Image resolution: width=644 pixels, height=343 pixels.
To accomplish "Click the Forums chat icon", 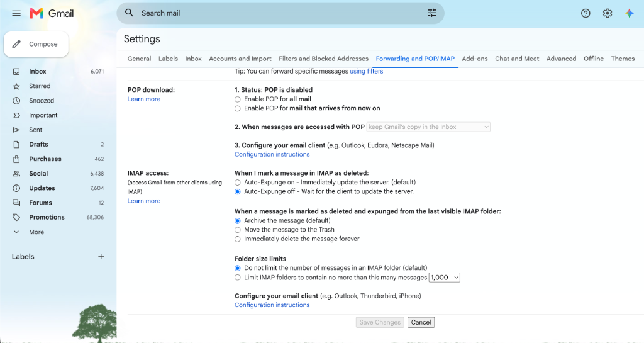I will [16, 203].
